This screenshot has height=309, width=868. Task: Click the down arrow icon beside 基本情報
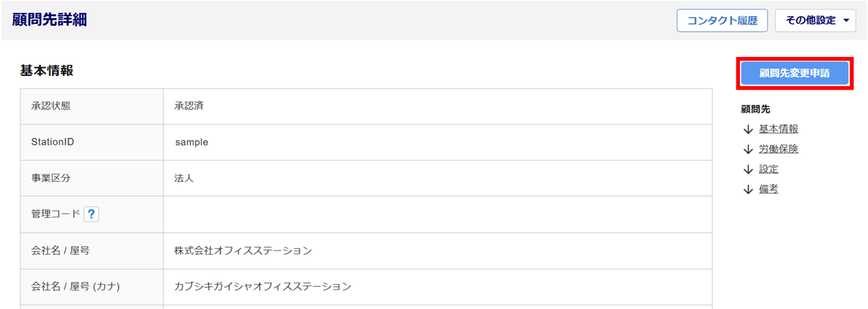click(x=748, y=130)
